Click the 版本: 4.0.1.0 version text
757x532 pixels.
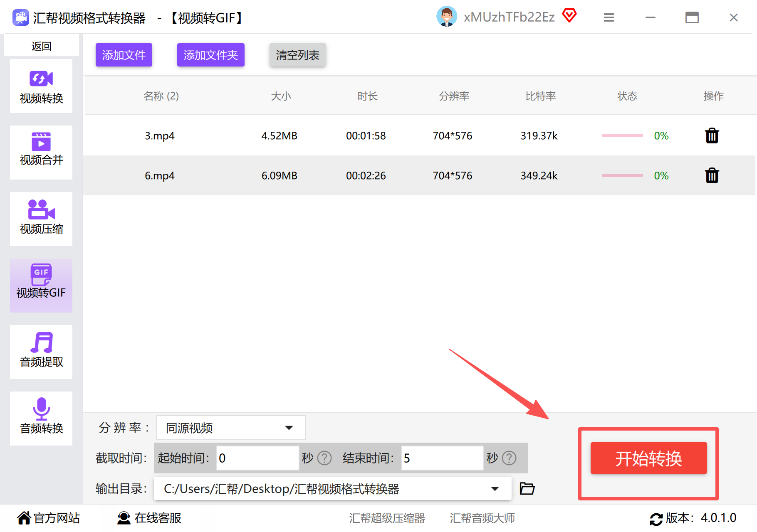click(701, 518)
